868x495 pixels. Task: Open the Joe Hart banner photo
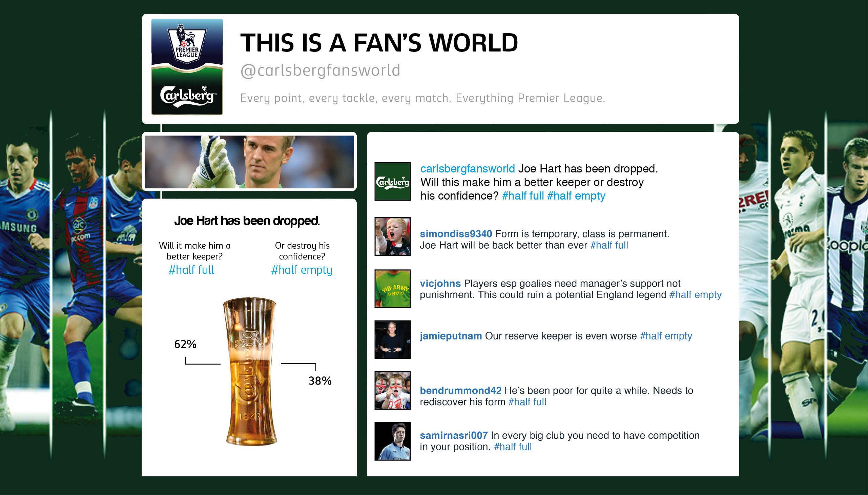pyautogui.click(x=249, y=162)
